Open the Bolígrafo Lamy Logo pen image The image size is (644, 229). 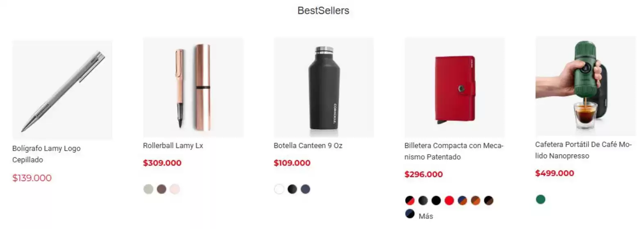coord(62,90)
